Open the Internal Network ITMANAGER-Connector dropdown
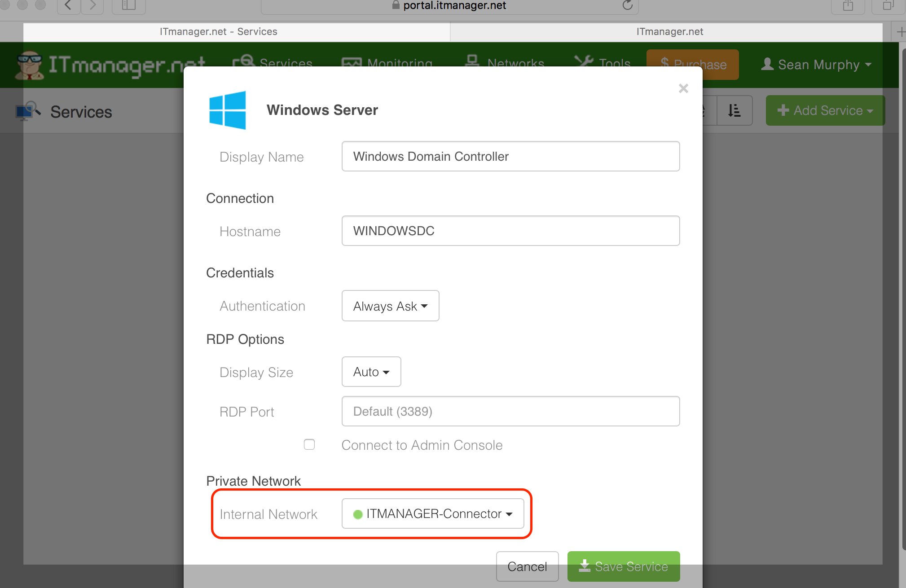The height and width of the screenshot is (588, 906). 432,514
